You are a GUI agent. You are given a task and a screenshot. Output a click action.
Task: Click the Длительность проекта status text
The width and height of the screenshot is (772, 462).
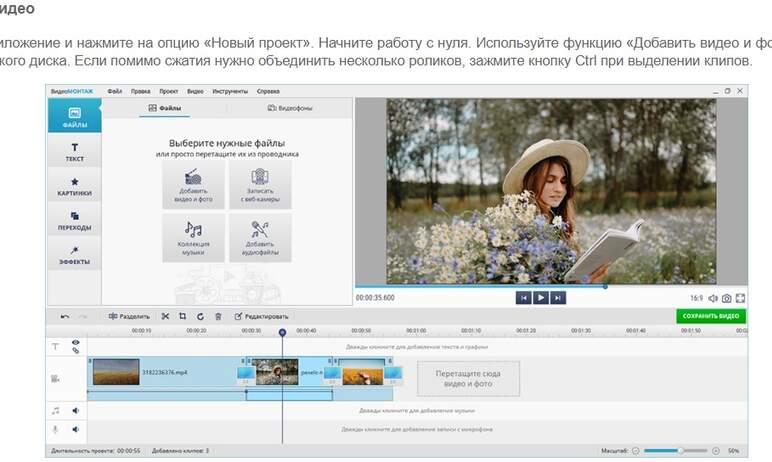pyautogui.click(x=96, y=451)
